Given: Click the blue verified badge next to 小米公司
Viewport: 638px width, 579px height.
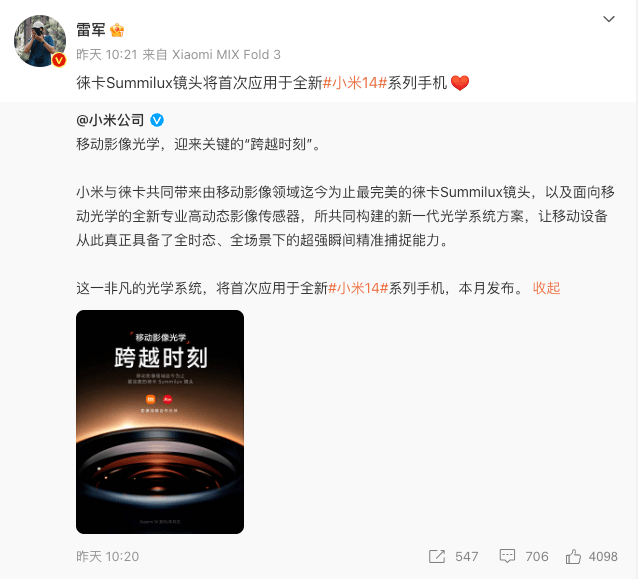Looking at the screenshot, I should coord(157,120).
